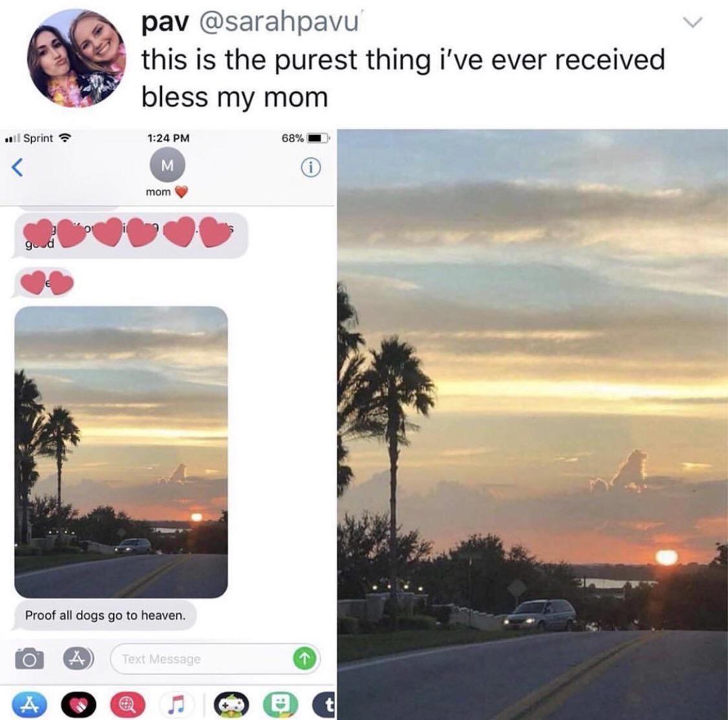Tap the back arrow in Messages
This screenshot has height=720, width=728.
17,168
